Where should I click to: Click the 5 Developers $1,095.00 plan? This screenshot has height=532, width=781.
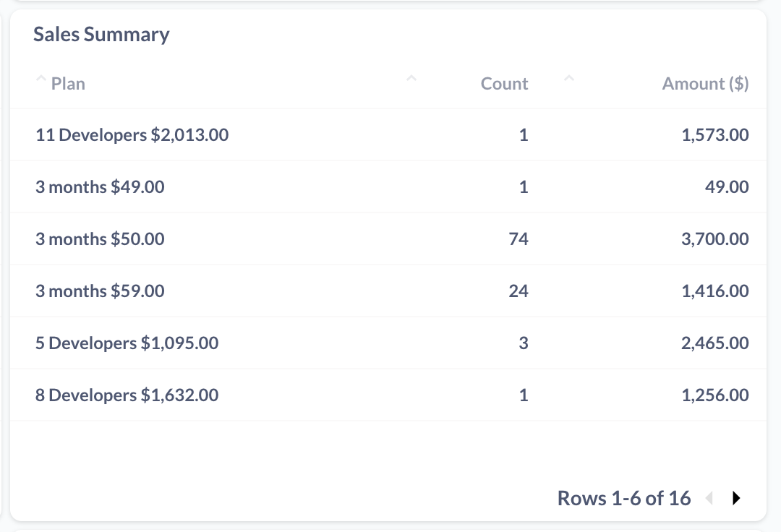127,343
